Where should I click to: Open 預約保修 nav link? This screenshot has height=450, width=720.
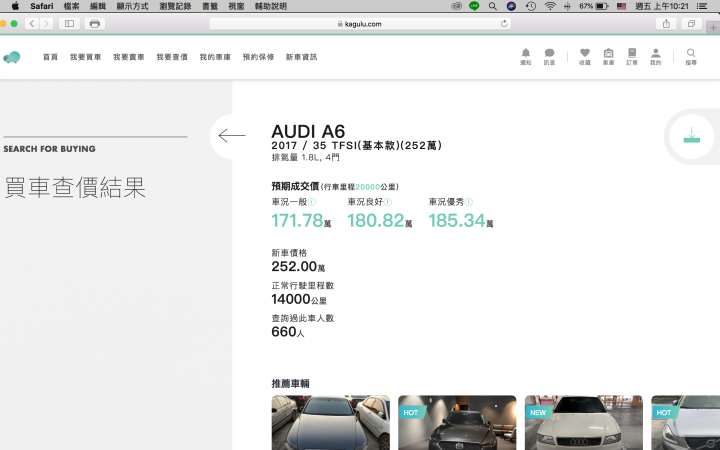pyautogui.click(x=258, y=57)
